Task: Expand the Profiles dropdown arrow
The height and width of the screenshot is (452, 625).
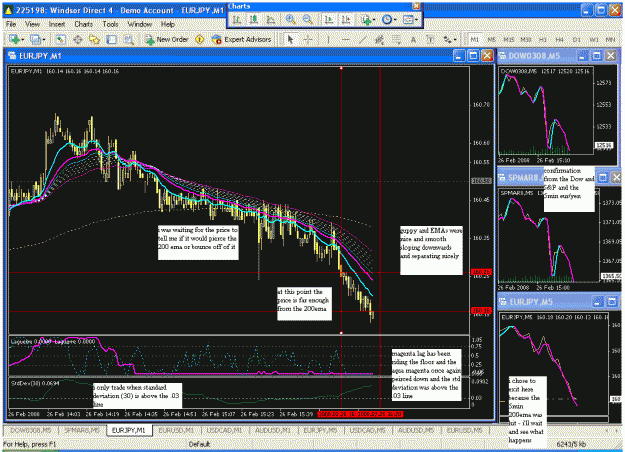Action: (43, 40)
